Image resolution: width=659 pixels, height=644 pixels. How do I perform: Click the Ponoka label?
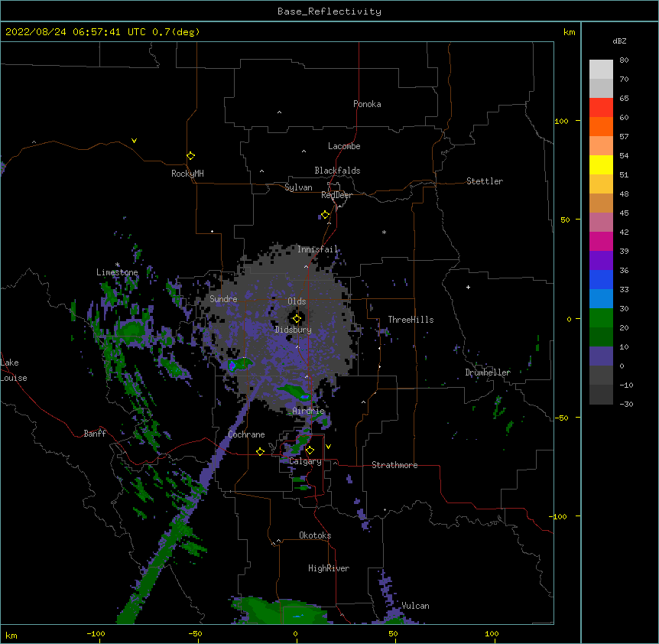point(367,104)
